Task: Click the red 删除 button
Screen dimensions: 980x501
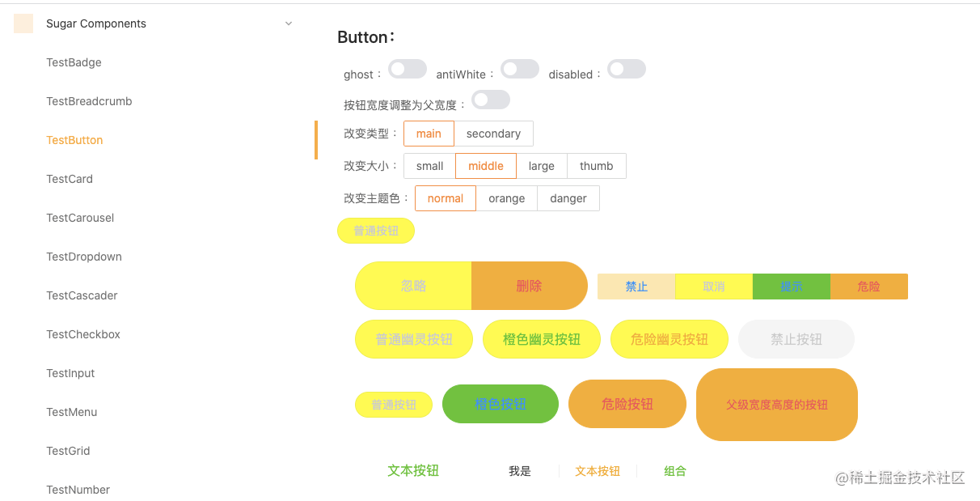Action: point(530,286)
